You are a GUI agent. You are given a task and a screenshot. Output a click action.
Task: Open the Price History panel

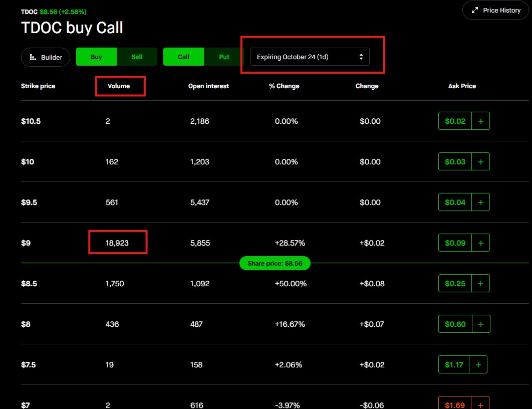[x=495, y=10]
